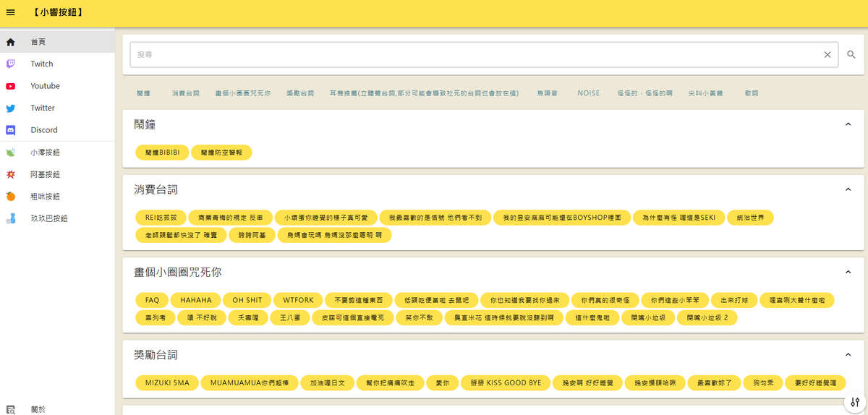Play the 為什麼有怪 喔這是SEKI button
The image size is (868, 415).
[x=678, y=218]
